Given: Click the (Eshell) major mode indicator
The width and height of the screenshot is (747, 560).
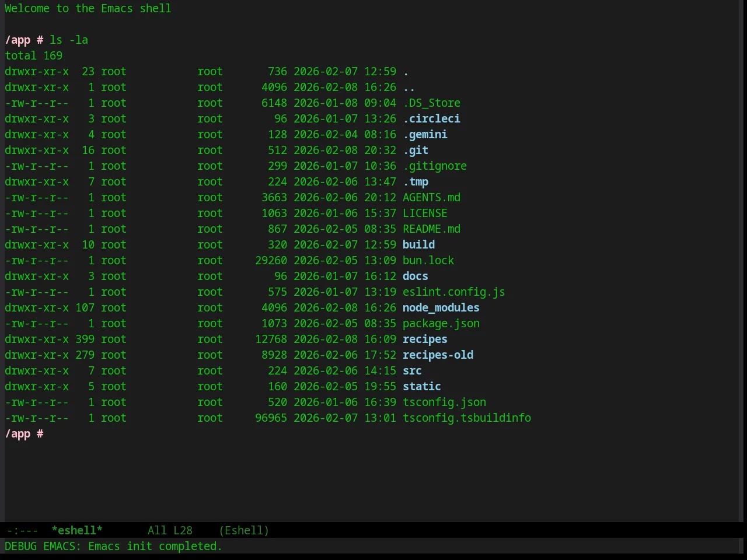Looking at the screenshot, I should click(x=244, y=530).
